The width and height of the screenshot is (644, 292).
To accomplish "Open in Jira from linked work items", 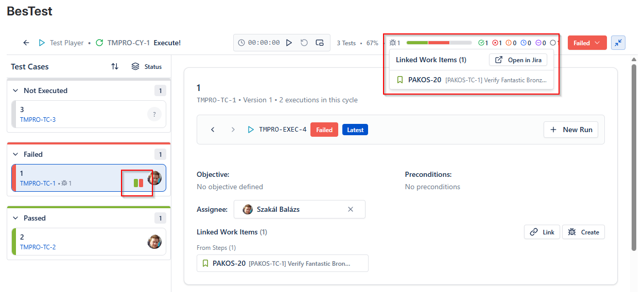I will (x=518, y=60).
